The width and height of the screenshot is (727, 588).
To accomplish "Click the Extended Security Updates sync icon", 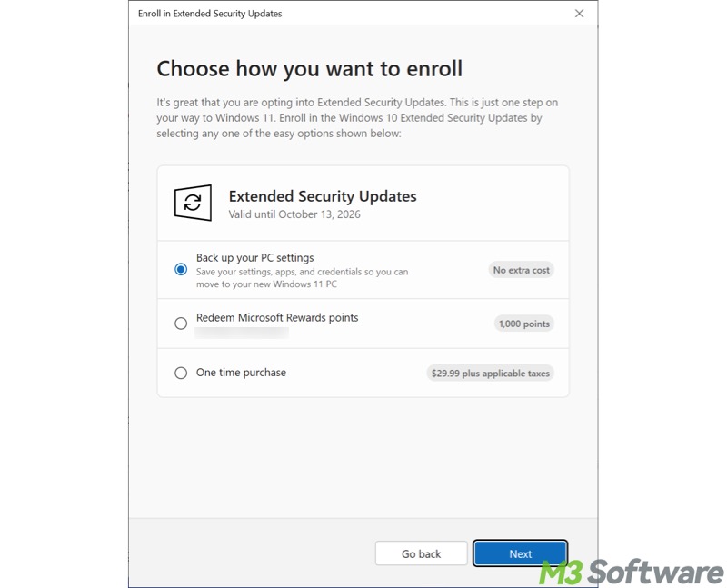I will click(193, 203).
